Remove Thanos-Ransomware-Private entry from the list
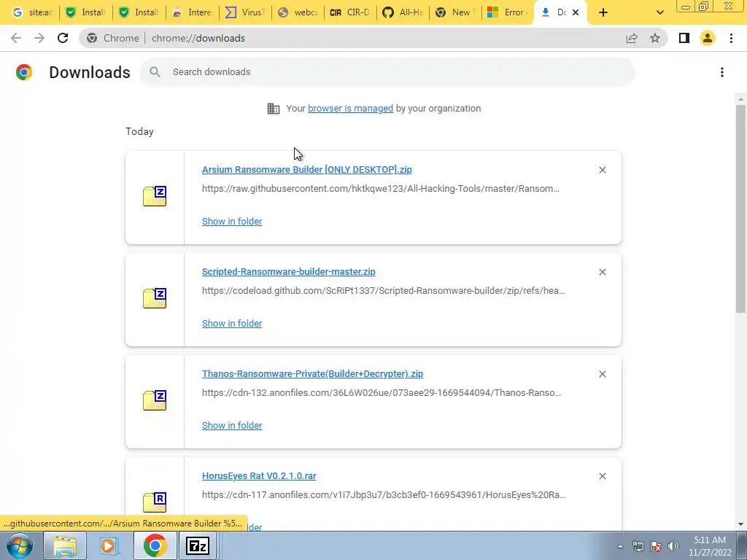This screenshot has height=560, width=747. 602,374
